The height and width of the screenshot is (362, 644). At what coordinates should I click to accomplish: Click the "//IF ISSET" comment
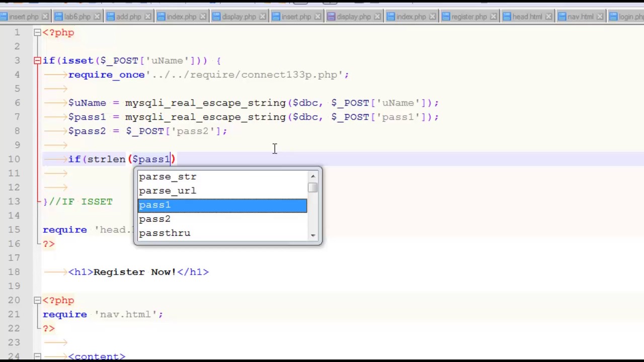80,202
